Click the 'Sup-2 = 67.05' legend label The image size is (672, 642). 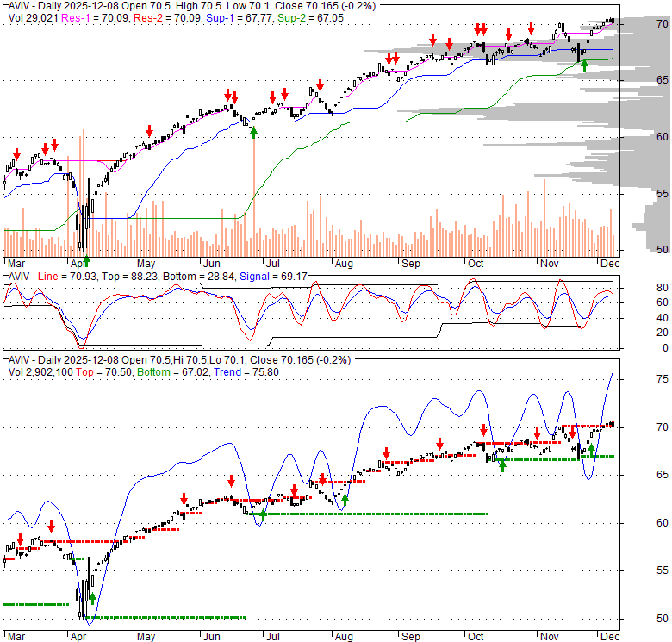[x=310, y=18]
